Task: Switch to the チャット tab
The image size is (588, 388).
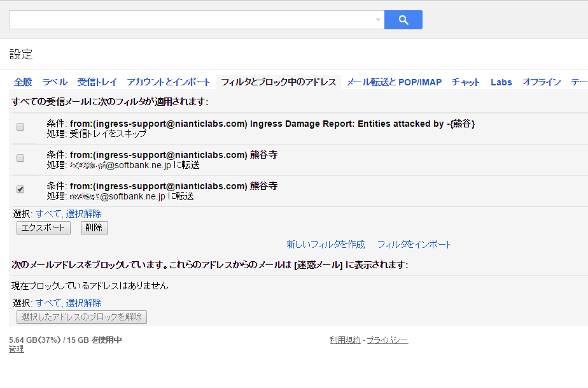Action: 466,82
